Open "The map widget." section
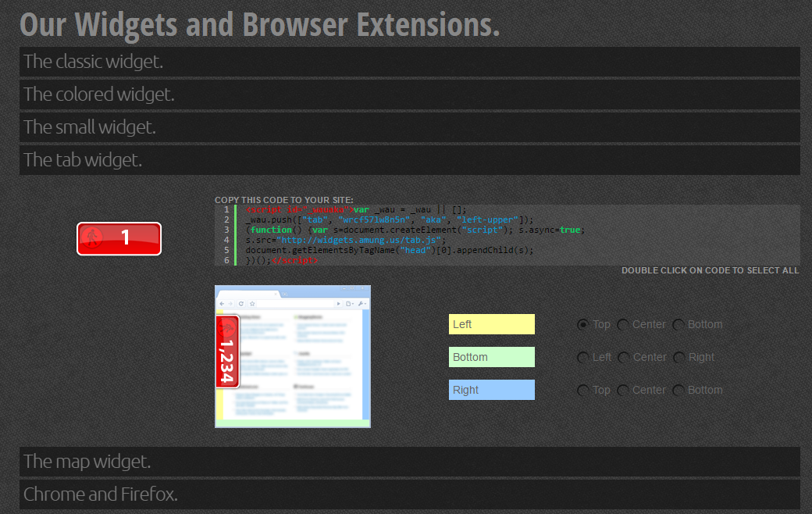 410,462
